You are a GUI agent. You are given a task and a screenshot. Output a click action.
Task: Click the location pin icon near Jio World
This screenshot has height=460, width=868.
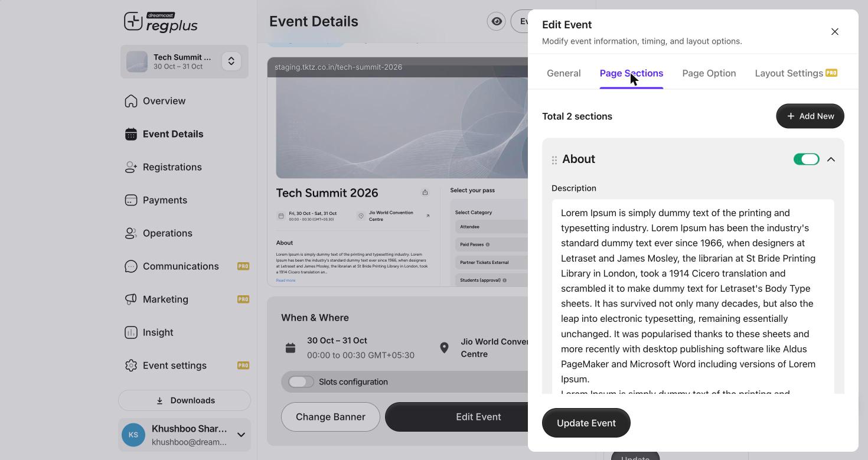coord(444,348)
